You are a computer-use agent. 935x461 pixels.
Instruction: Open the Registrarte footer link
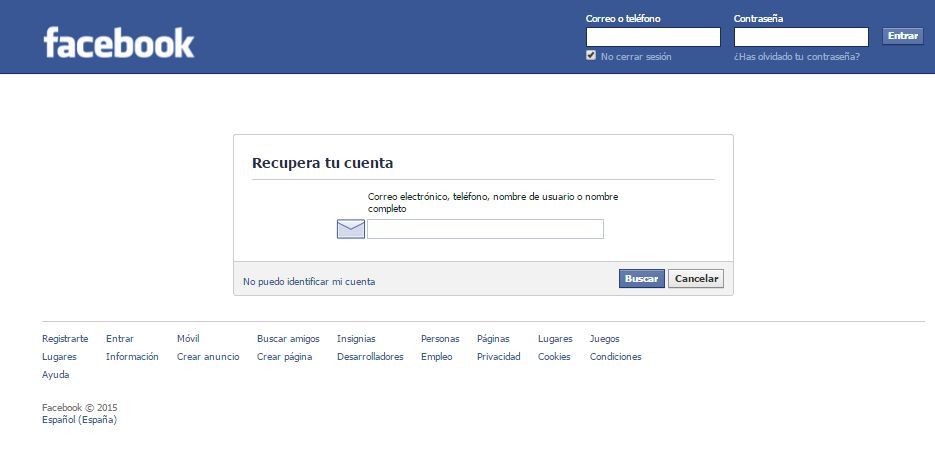(x=65, y=339)
